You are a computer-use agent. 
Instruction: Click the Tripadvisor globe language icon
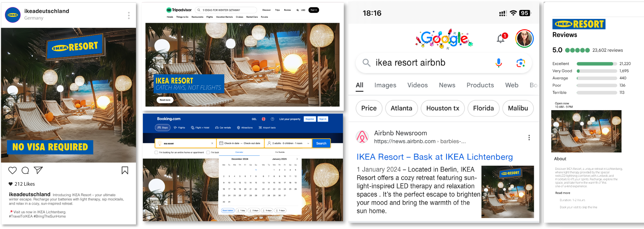tap(298, 10)
